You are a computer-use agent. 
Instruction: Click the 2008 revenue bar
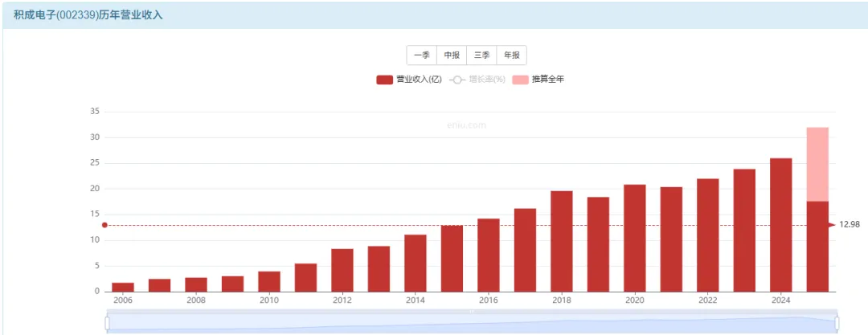196,284
